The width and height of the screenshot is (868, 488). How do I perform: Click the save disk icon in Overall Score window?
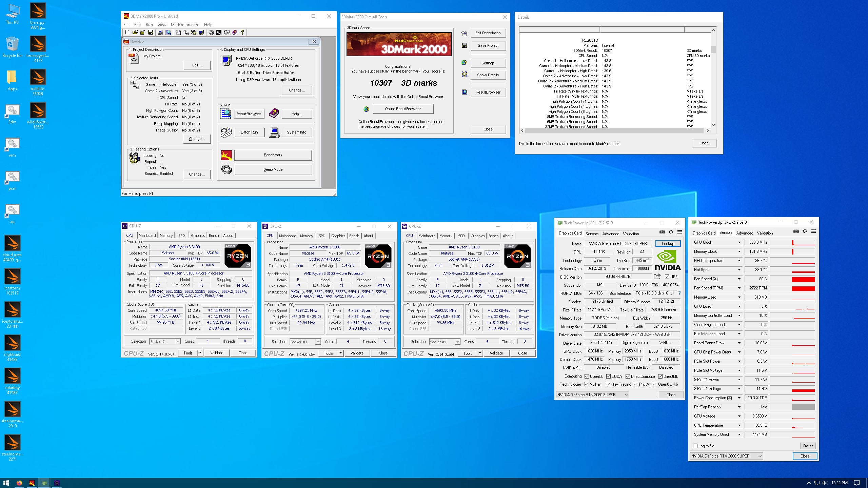464,45
